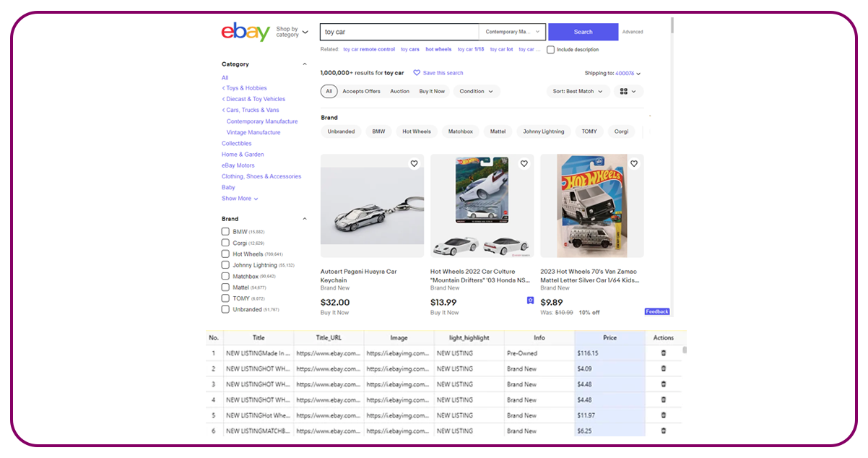Select the Buy It Now tab
Screen dimensions: 868x458
click(x=432, y=91)
